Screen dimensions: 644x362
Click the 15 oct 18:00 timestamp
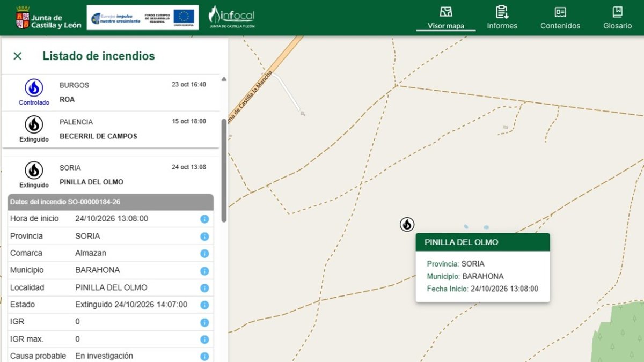189,121
